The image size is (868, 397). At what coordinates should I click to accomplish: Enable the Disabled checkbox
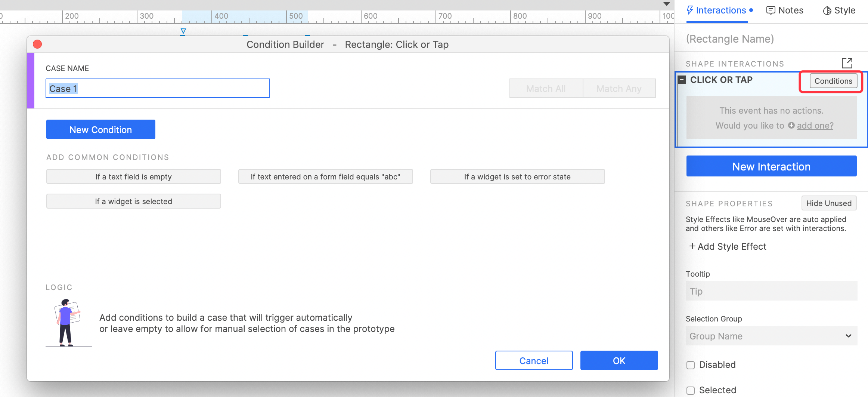691,365
